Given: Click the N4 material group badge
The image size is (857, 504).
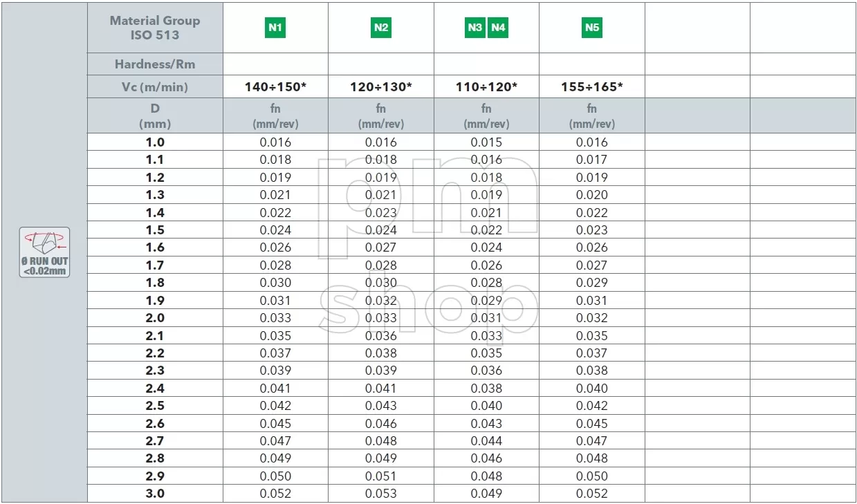Looking at the screenshot, I should click(498, 28).
